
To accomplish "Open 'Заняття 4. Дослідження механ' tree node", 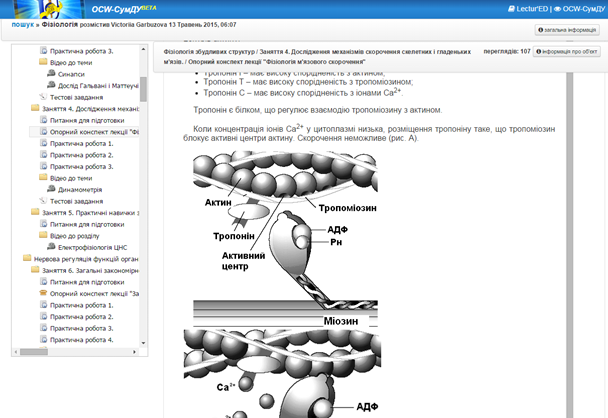I will [x=90, y=109].
